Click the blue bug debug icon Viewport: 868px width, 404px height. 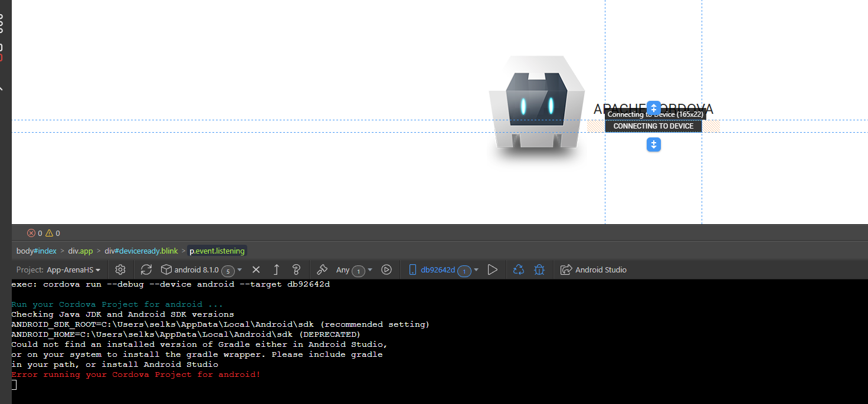(539, 270)
